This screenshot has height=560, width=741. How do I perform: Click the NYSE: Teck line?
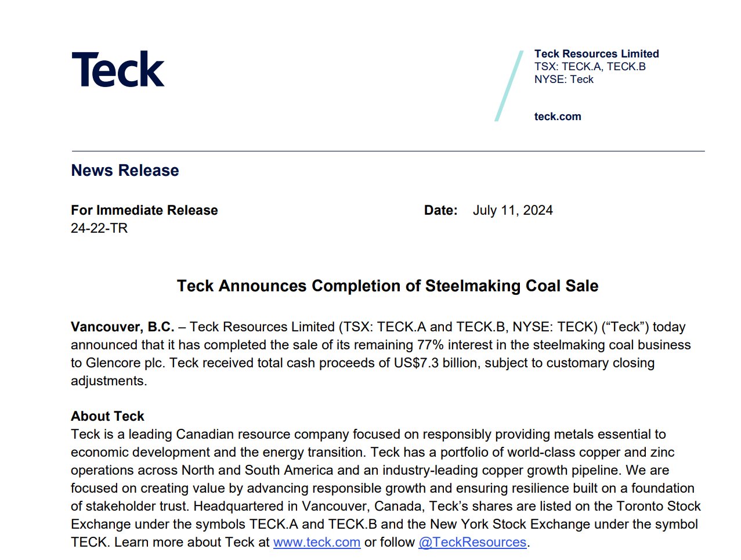pos(563,80)
